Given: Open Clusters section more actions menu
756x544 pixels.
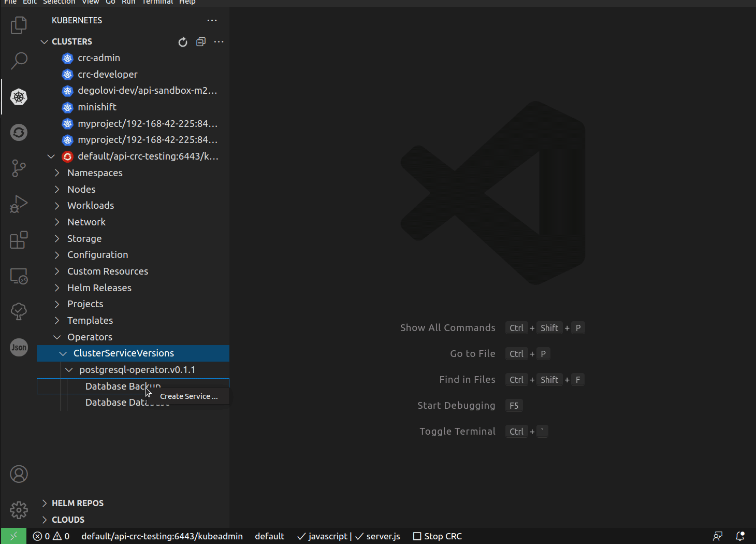Looking at the screenshot, I should pyautogui.click(x=219, y=42).
